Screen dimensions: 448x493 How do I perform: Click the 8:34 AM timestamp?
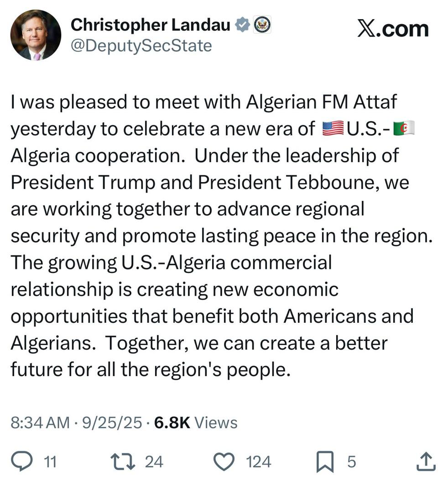pos(40,423)
